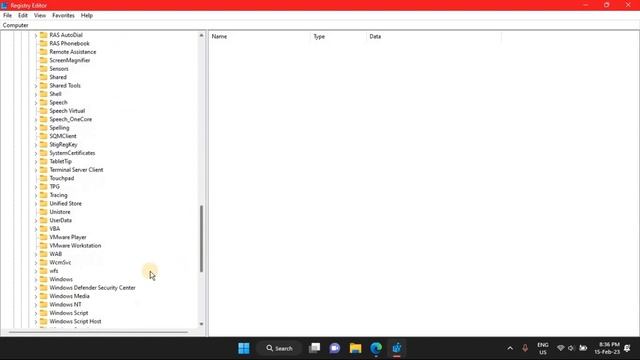Select the StigRegKey folder icon
This screenshot has height=360, width=640.
click(x=44, y=144)
